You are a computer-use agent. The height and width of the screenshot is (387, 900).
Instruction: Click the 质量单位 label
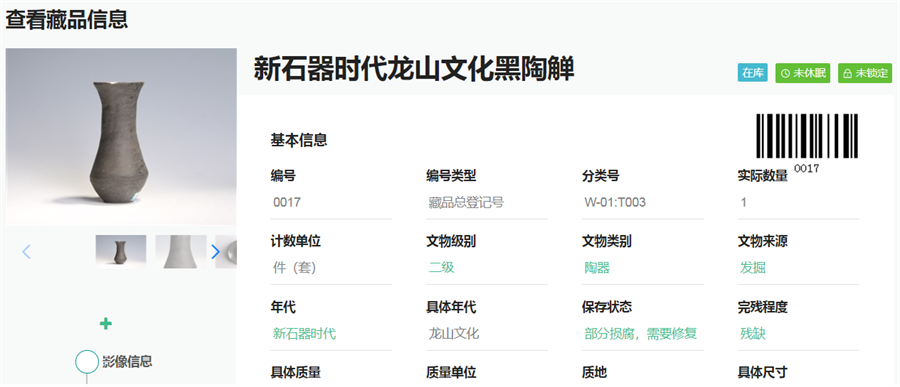pos(451,373)
